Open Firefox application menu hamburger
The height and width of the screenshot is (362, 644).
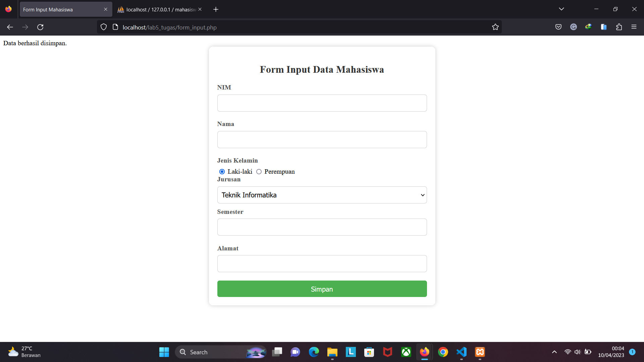[634, 27]
